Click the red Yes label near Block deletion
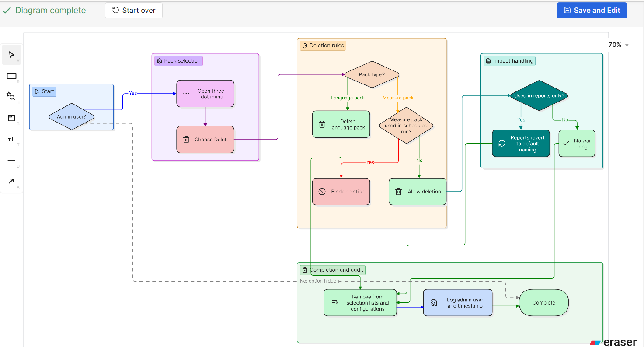The height and width of the screenshot is (347, 644). click(x=370, y=162)
